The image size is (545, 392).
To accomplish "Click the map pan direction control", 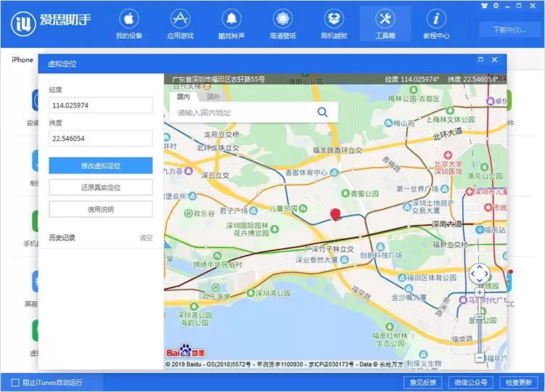I will tap(480, 274).
